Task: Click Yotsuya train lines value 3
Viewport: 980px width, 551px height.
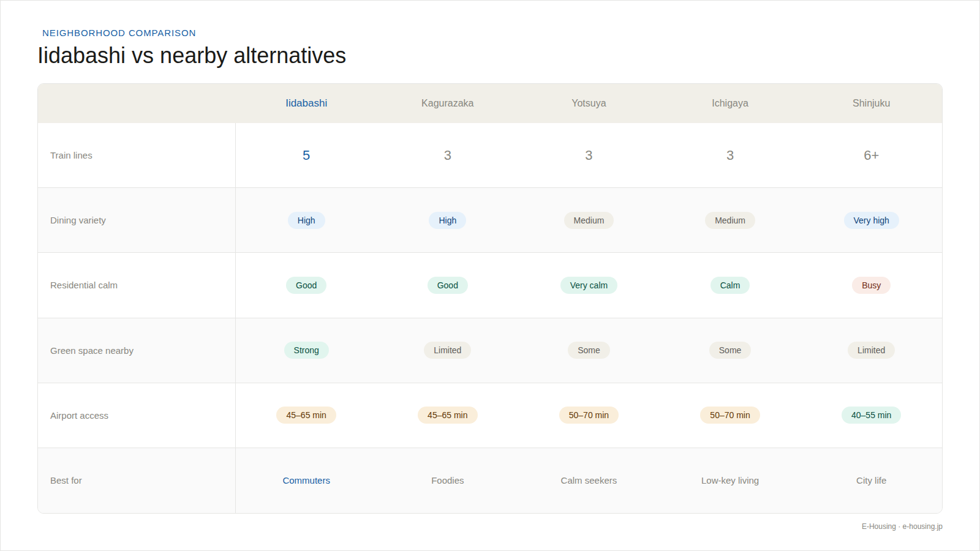Action: click(x=589, y=156)
